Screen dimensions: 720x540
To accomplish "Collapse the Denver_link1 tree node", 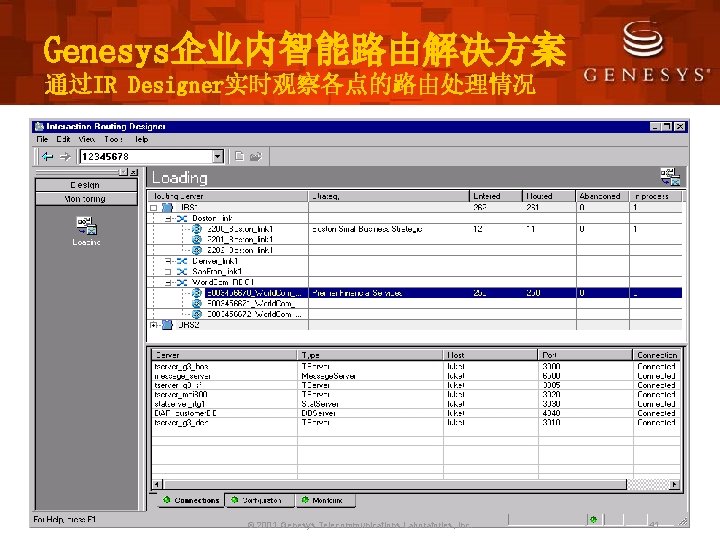I will click(169, 261).
